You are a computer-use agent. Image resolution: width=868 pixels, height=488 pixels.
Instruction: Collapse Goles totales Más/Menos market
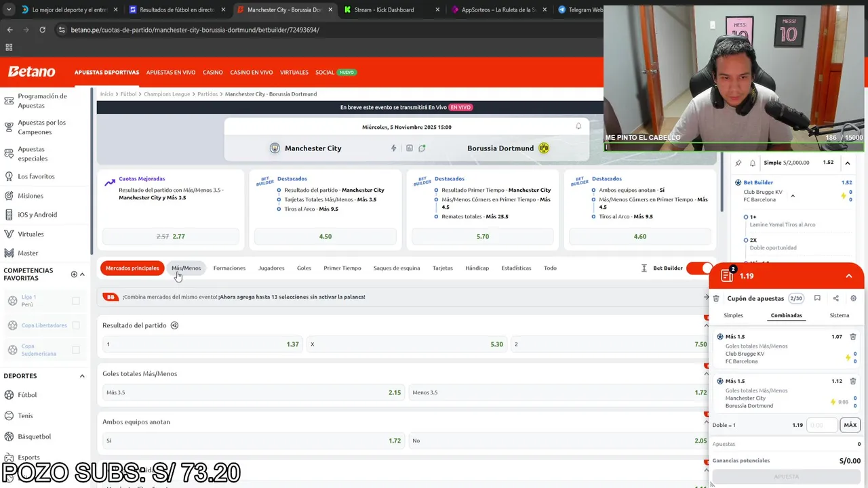pos(706,373)
